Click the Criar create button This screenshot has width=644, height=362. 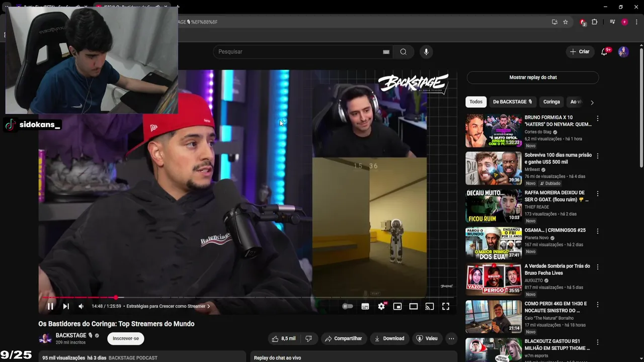(580, 52)
